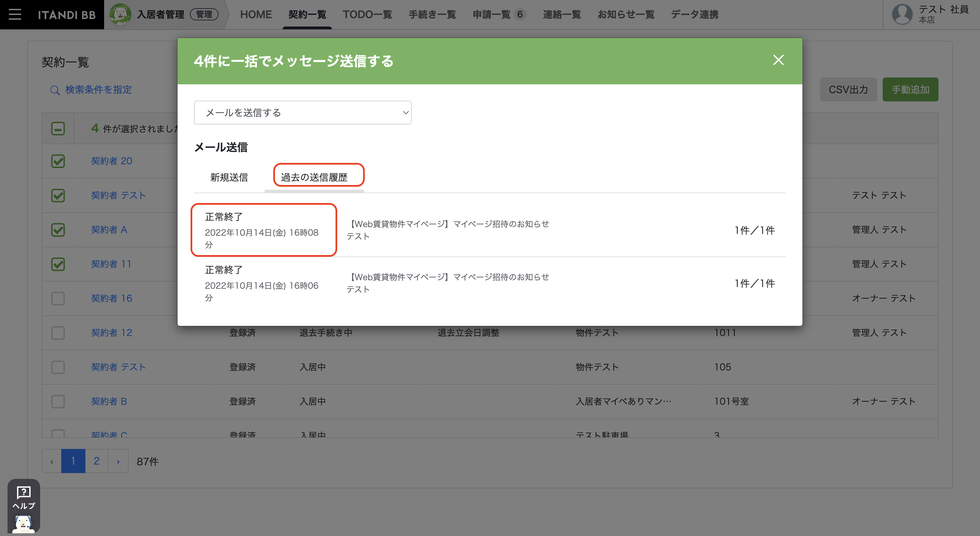Click the previous page arrow
Viewport: 980px width, 536px height.
point(52,461)
